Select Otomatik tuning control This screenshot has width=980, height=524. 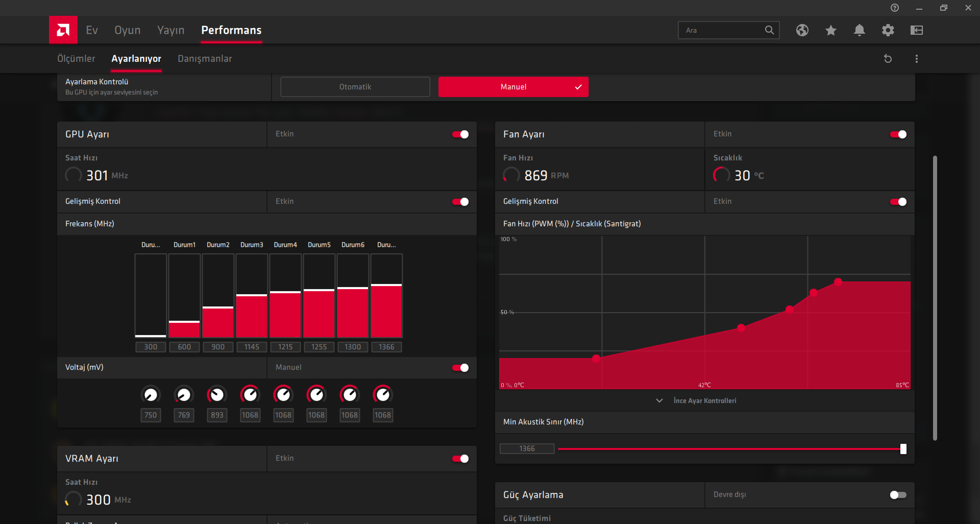[x=355, y=87]
